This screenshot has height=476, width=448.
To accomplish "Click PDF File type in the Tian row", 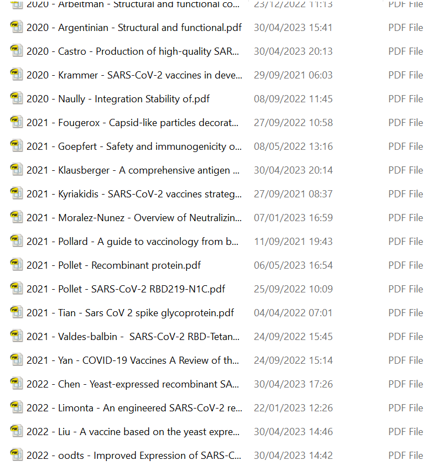I will tap(405, 313).
